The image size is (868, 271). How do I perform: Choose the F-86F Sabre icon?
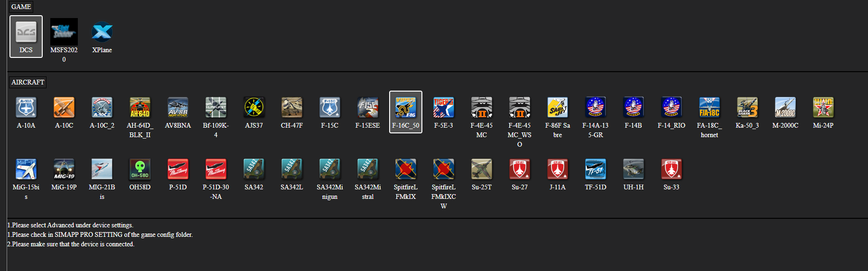[558, 107]
